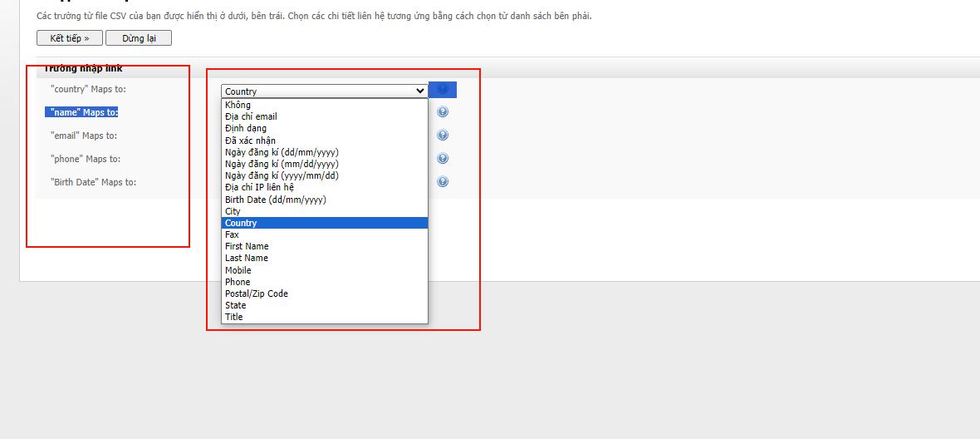Open help icon for "name" mapping row
The width and height of the screenshot is (980, 439).
pos(443,112)
